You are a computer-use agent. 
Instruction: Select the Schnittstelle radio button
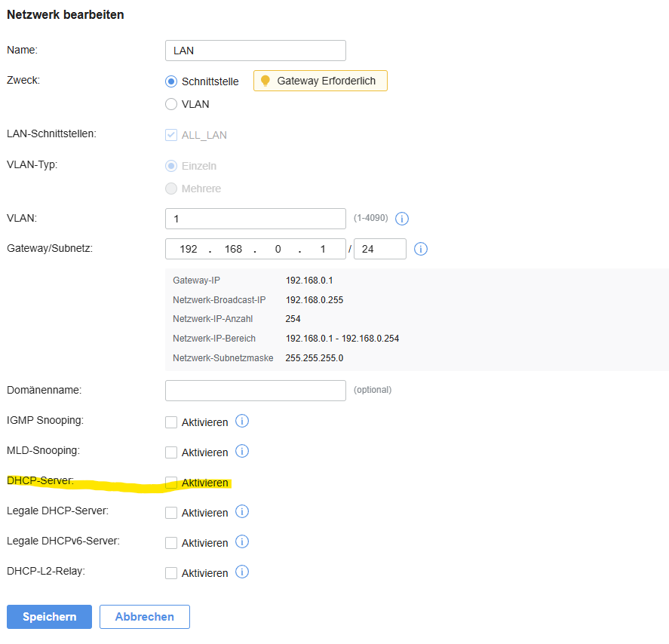(171, 81)
